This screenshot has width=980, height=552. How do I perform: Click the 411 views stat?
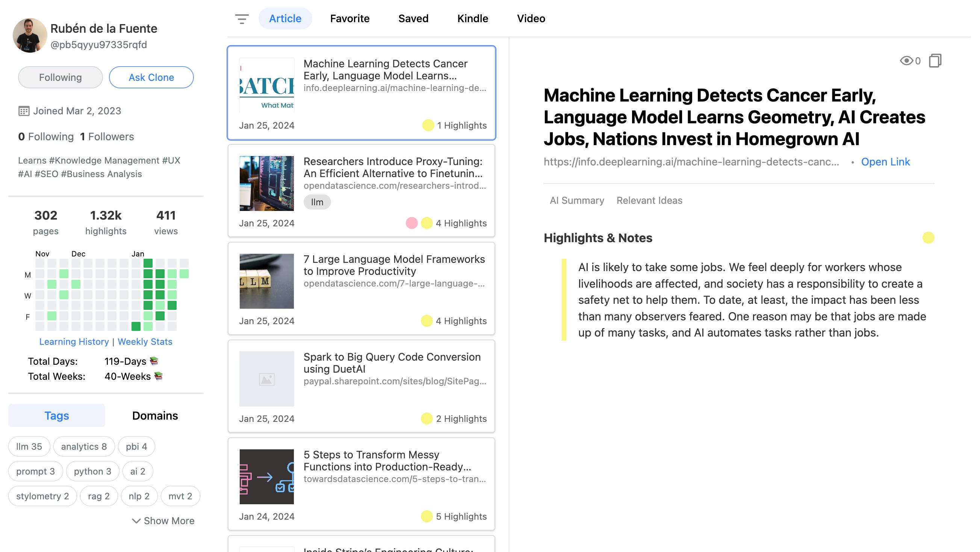(x=166, y=222)
